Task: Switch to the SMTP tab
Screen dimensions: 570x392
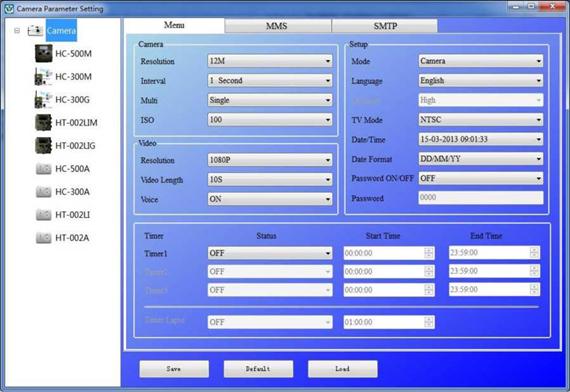Action: coord(385,26)
